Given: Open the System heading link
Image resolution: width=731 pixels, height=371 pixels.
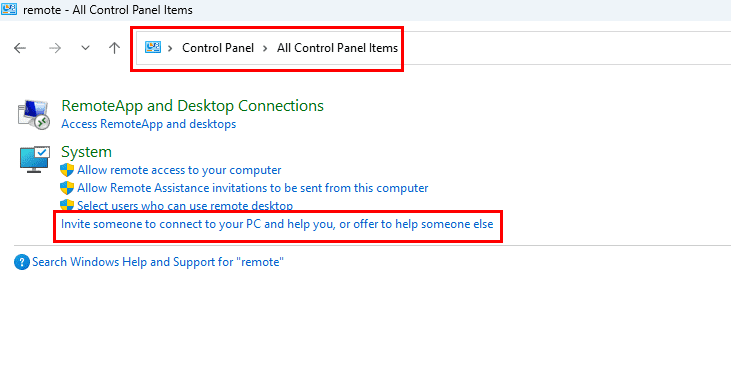Looking at the screenshot, I should click(x=86, y=152).
